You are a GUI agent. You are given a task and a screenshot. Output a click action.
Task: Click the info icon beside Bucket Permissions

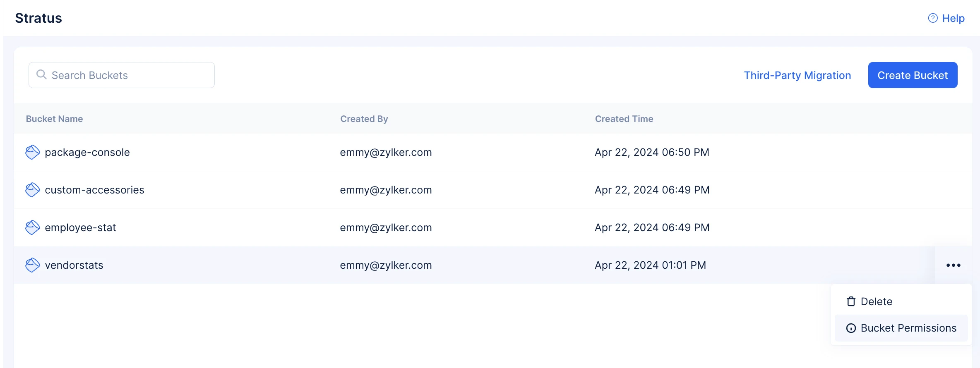point(851,328)
